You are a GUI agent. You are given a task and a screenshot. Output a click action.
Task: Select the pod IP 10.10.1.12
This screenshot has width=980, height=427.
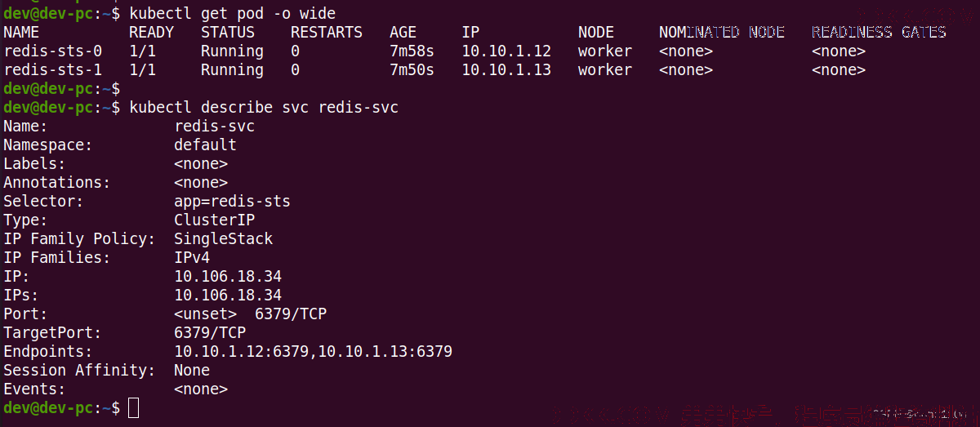[506, 51]
